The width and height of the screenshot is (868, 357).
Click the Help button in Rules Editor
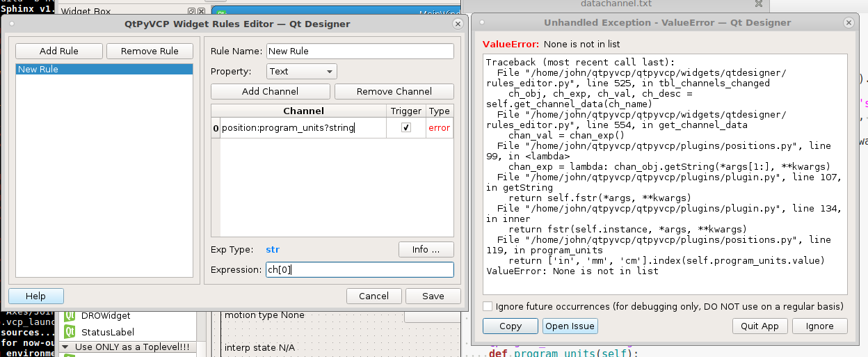35,296
